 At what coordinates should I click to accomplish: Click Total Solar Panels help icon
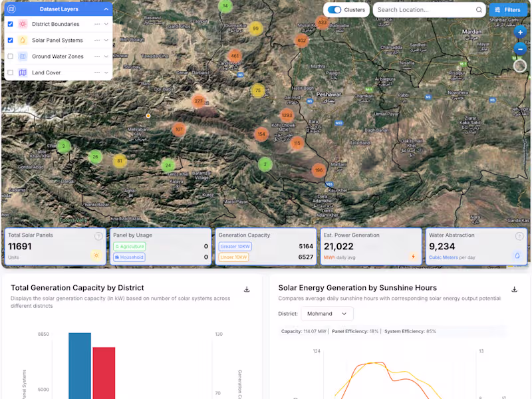pos(98,237)
